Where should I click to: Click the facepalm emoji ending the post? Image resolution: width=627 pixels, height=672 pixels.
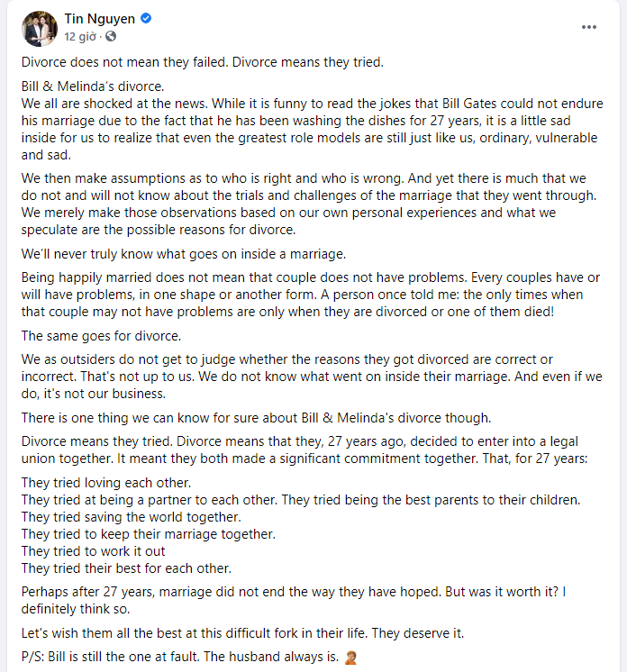350,658
